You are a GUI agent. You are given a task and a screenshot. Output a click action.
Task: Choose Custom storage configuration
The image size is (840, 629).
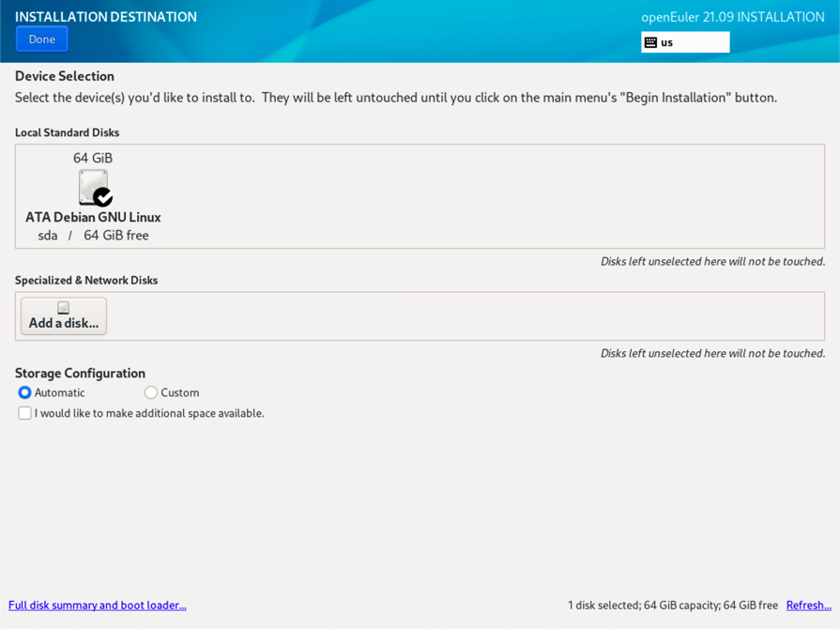click(151, 392)
